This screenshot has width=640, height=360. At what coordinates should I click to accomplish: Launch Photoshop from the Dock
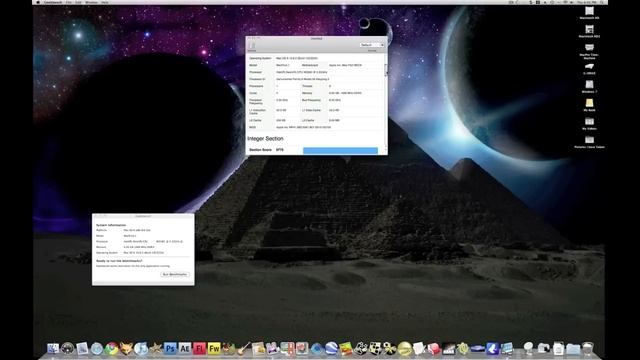pos(170,348)
